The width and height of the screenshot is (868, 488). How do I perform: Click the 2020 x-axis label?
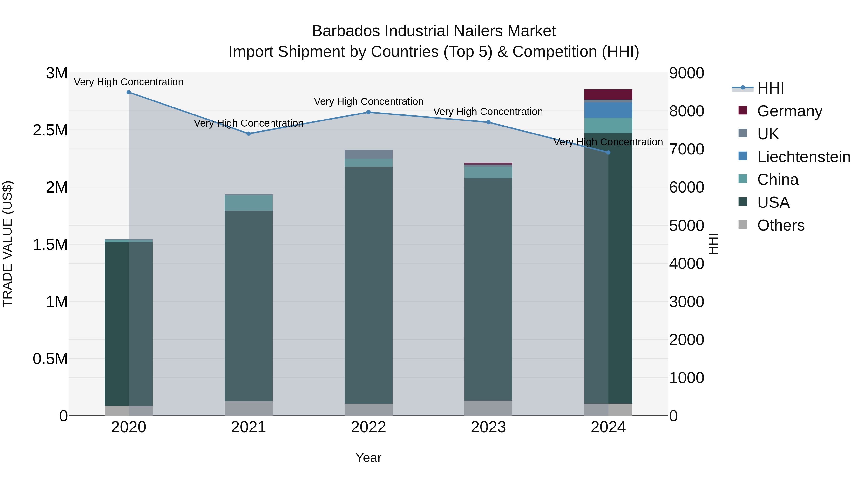tap(129, 427)
